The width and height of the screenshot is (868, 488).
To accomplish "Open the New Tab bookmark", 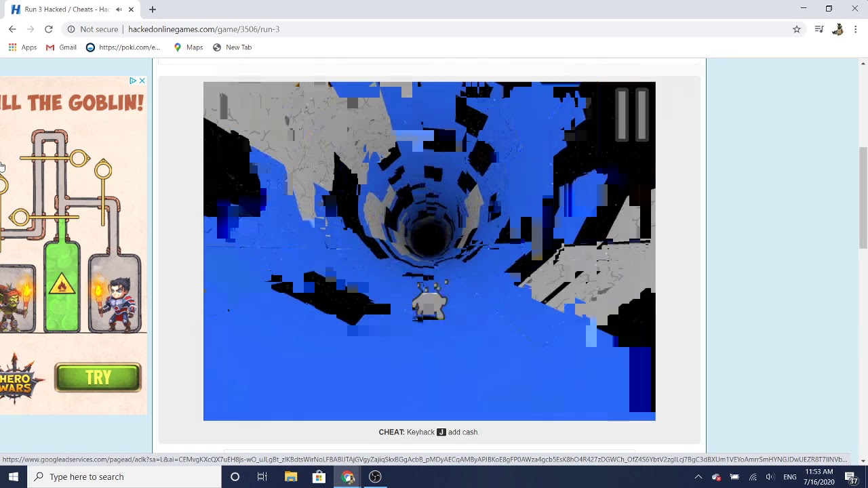I will [x=232, y=47].
